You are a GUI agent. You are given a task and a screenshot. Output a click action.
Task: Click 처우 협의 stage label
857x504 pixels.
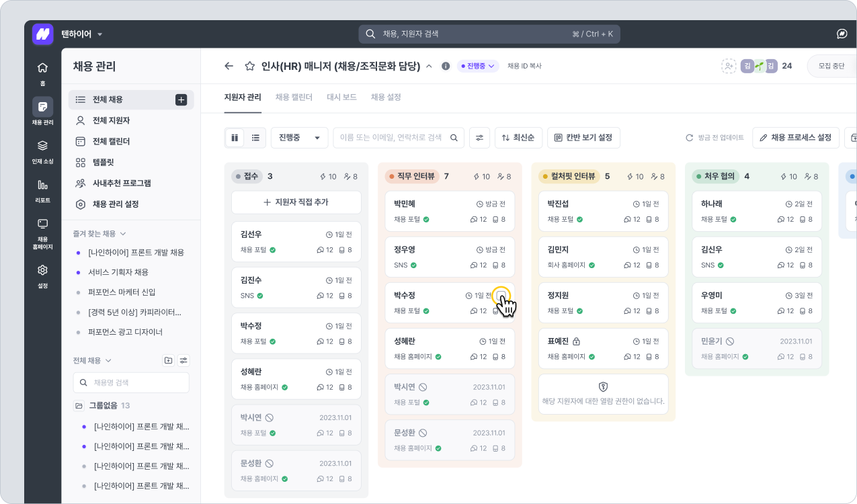(x=715, y=176)
